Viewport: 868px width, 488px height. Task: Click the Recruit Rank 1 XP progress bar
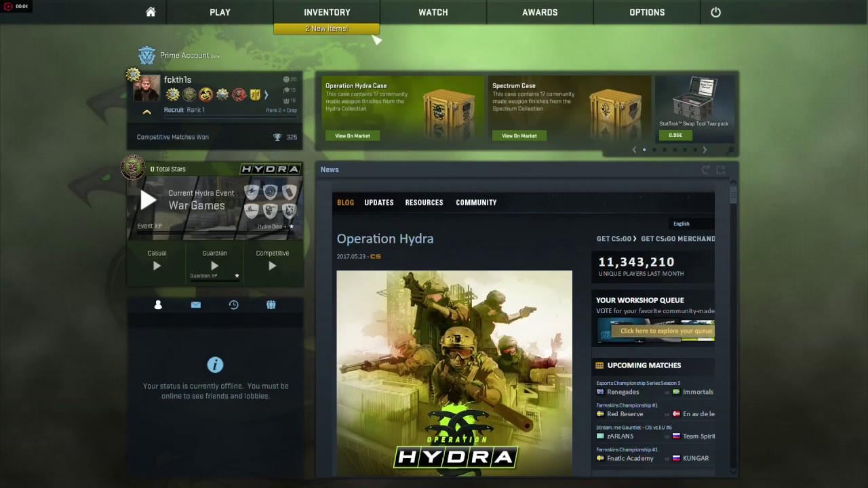click(x=231, y=116)
